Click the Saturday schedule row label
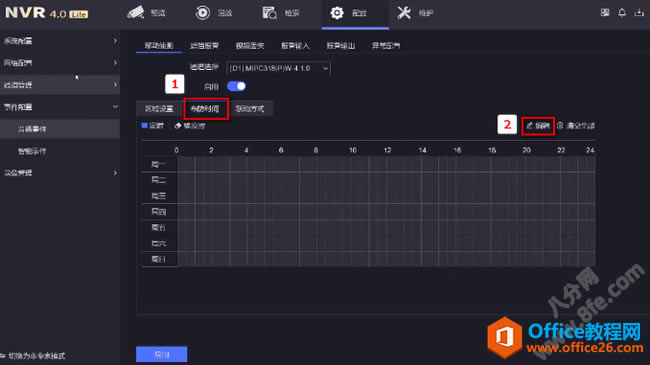 coord(159,243)
